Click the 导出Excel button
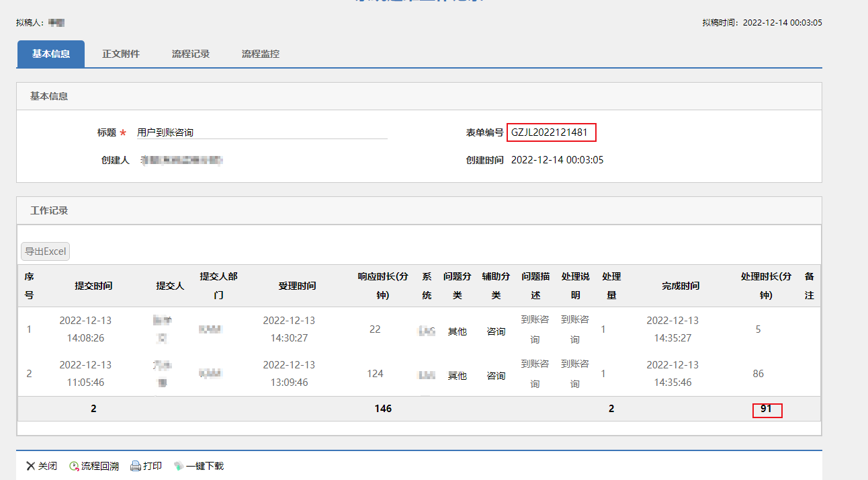The width and height of the screenshot is (868, 480). click(x=46, y=251)
